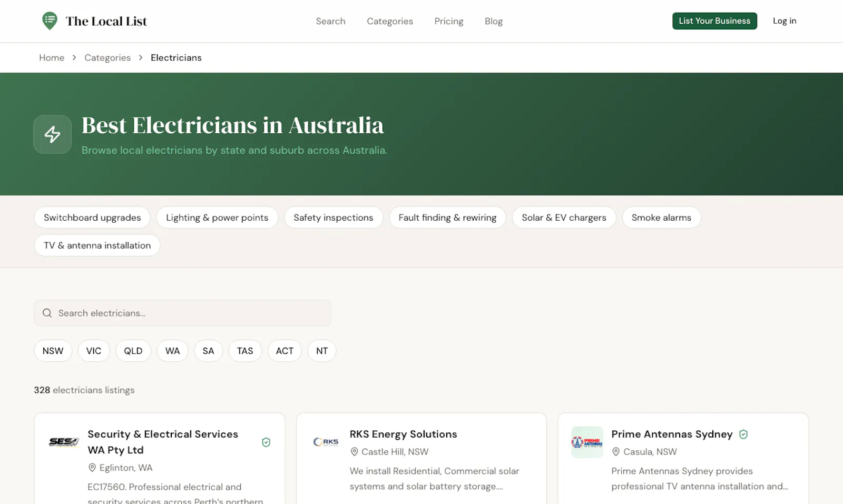Open the Blog nav link
Screen dimensions: 843x504
[x=494, y=21]
